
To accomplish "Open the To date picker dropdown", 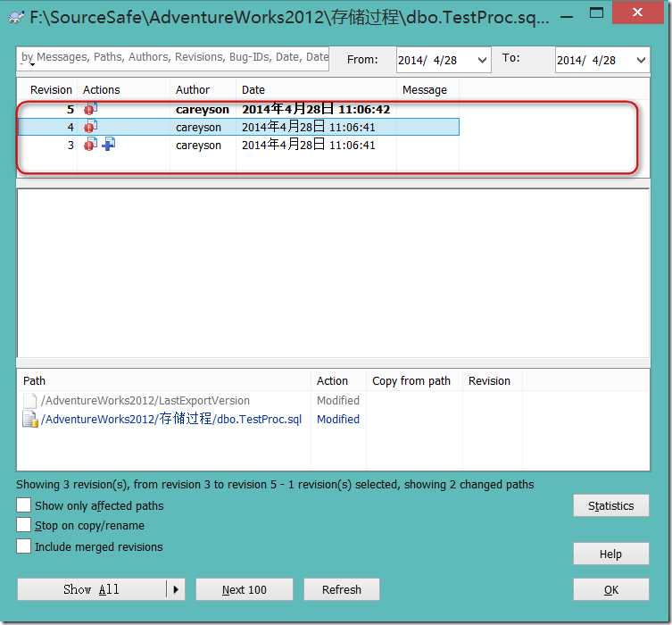I will click(x=641, y=60).
